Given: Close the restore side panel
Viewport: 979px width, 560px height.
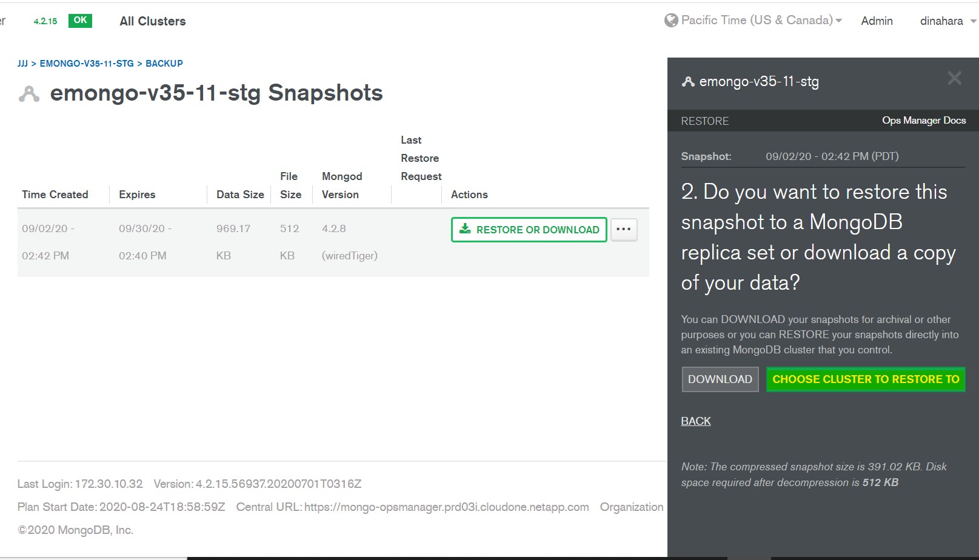Looking at the screenshot, I should point(954,78).
